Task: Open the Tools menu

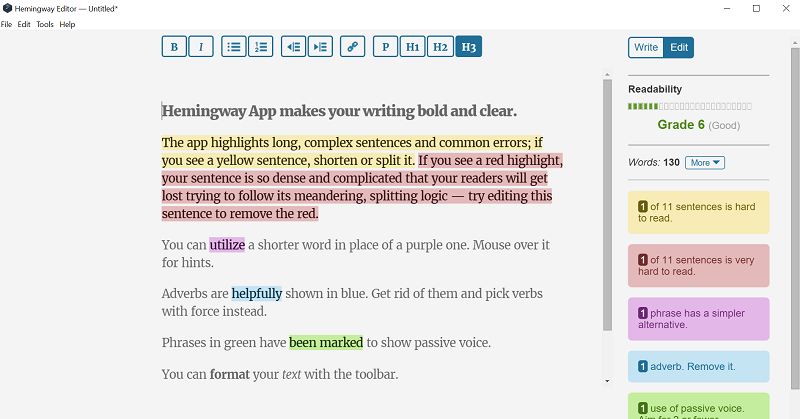Action: (44, 24)
